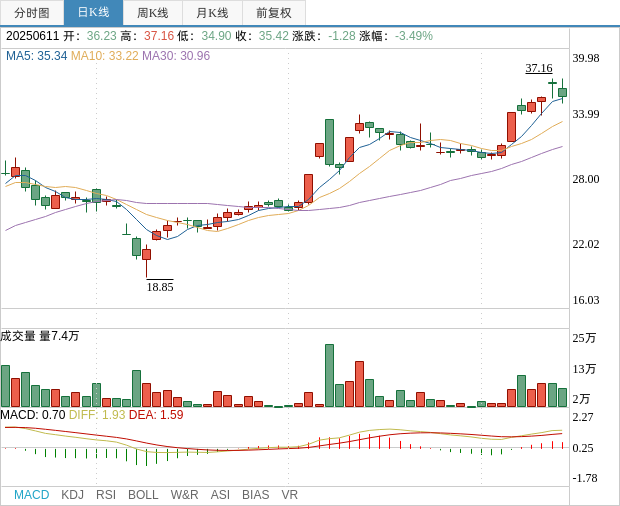
Task: Click the close price 35.42
Action: [274, 36]
